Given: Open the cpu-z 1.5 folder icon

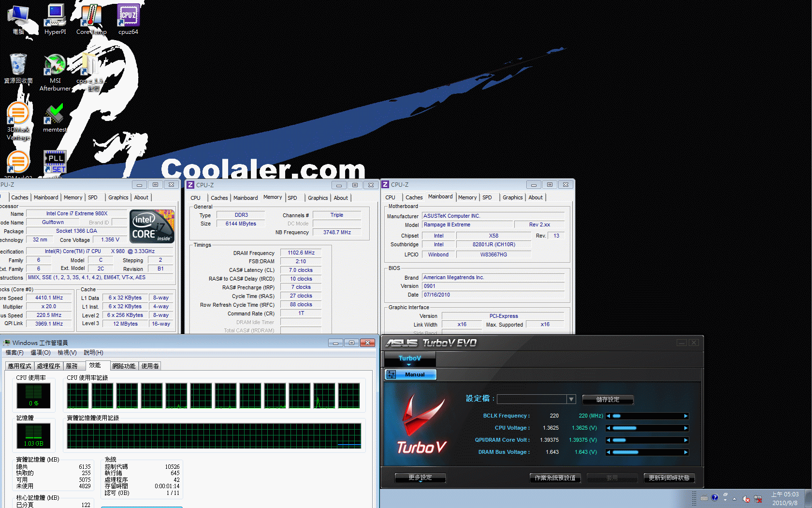Looking at the screenshot, I should 90,72.
